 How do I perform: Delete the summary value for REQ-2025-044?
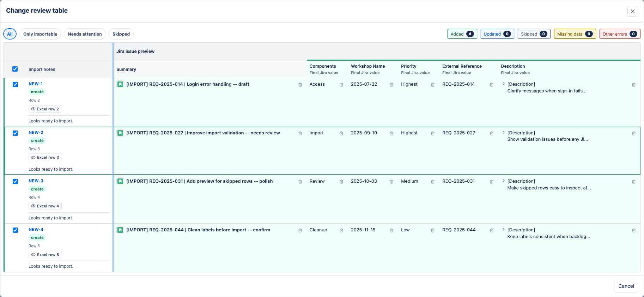coord(300,230)
